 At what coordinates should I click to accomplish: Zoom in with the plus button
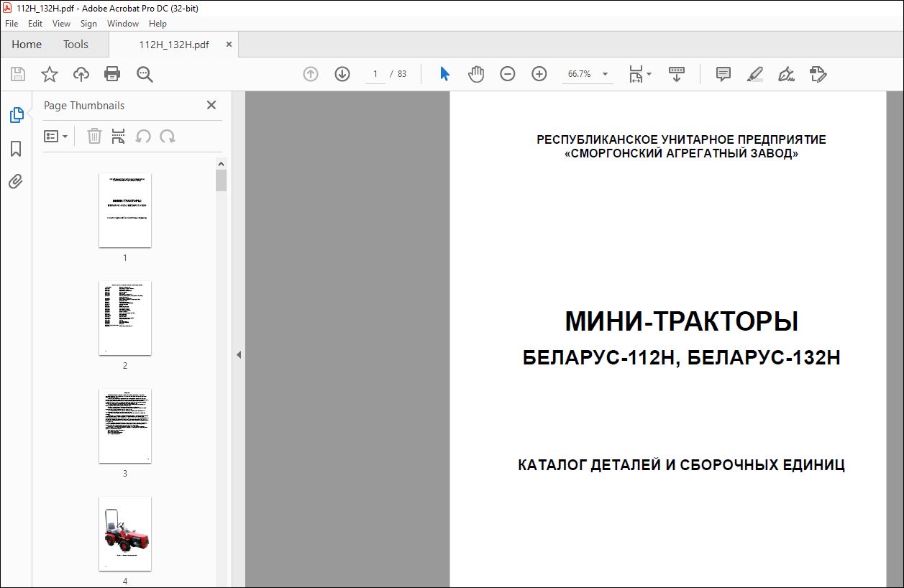coord(539,74)
